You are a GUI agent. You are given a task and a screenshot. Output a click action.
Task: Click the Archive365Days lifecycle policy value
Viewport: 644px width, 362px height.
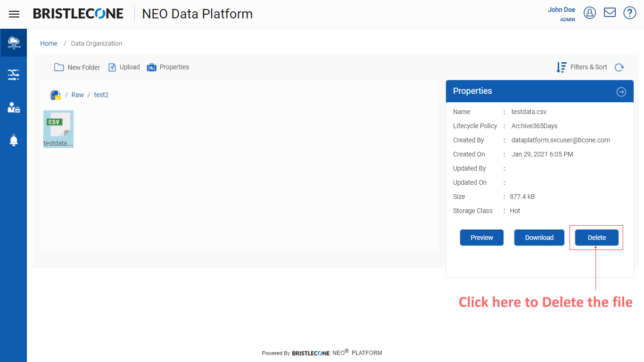click(x=535, y=126)
